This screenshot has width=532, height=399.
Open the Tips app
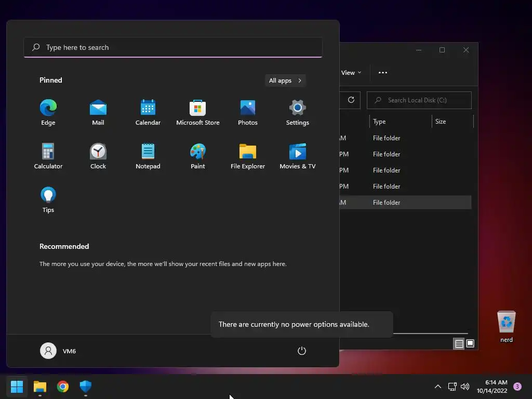(x=48, y=200)
